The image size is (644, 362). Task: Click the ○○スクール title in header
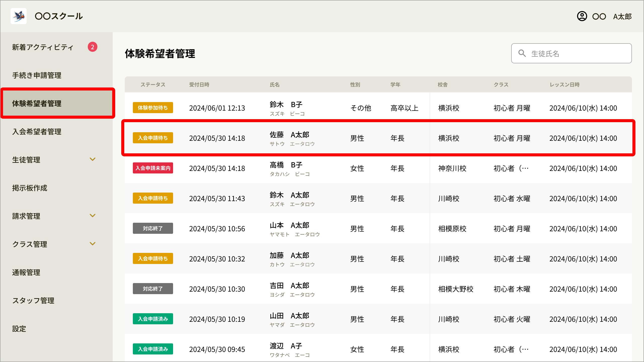point(59,16)
